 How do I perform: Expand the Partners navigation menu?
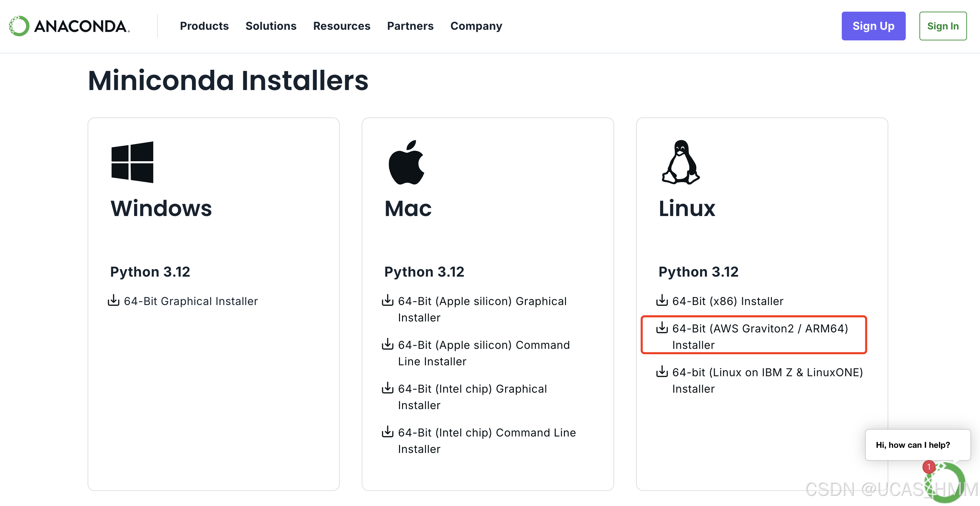410,26
